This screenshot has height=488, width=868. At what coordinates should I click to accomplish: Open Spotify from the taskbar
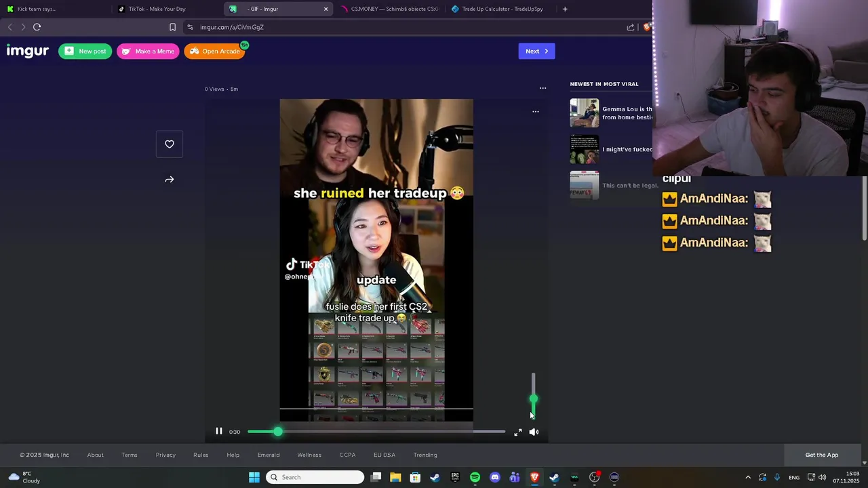coord(475,477)
